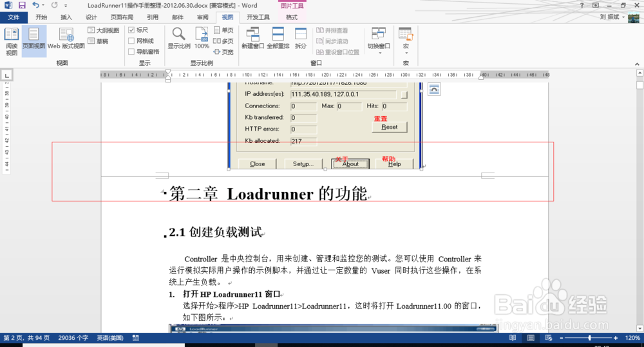The height and width of the screenshot is (347, 644).
Task: Select 草稿 draft view
Action: pos(98,41)
